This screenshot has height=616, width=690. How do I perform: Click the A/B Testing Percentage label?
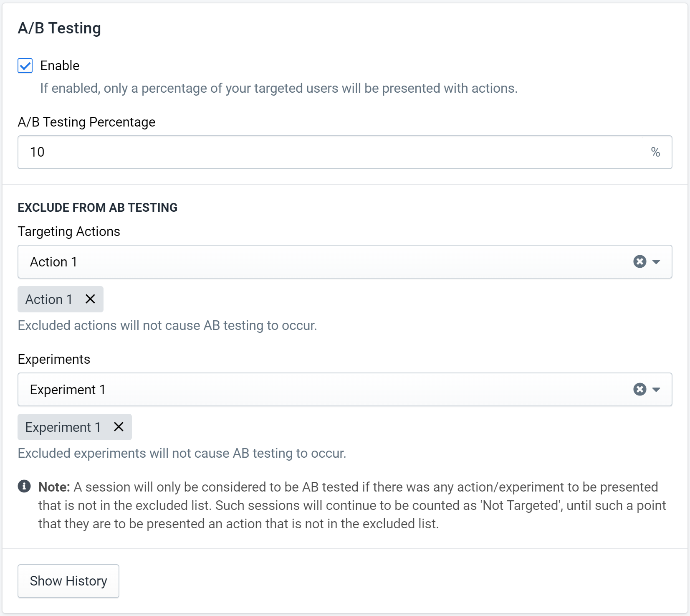click(x=86, y=122)
